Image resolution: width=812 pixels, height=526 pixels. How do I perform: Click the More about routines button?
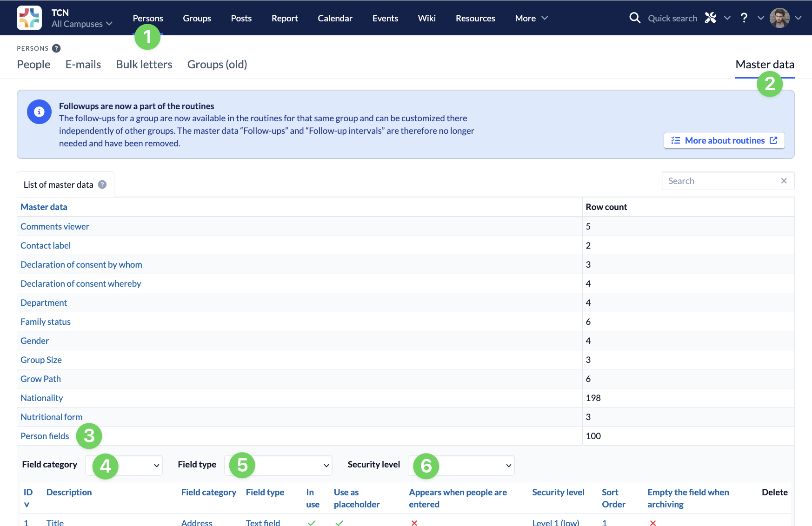[724, 140]
